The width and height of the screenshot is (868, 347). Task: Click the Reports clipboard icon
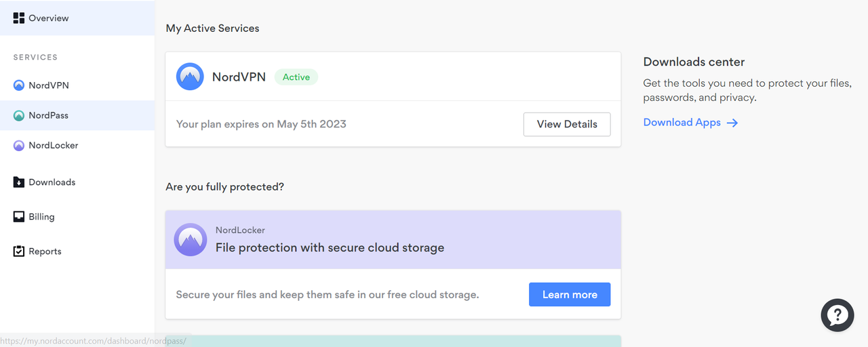(x=19, y=251)
